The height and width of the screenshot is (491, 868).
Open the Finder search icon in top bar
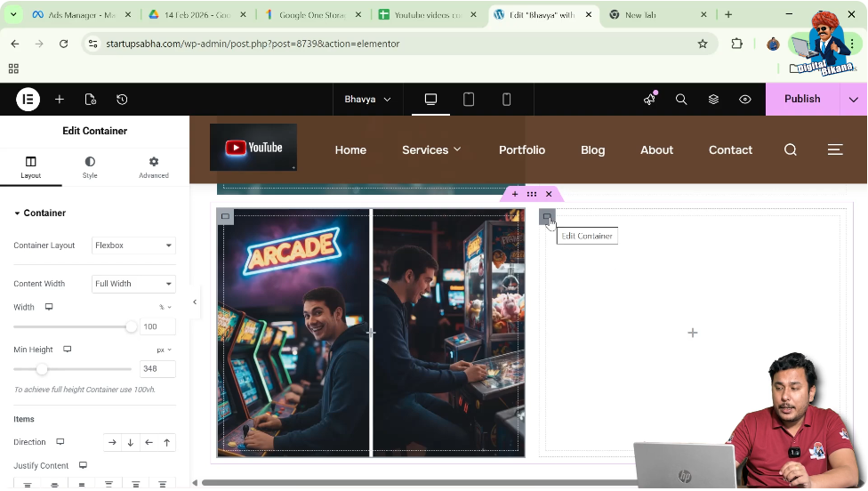[x=681, y=100]
